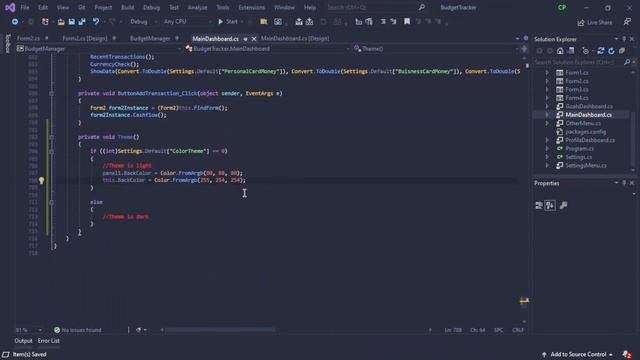The height and width of the screenshot is (360, 640).
Task: Click the Collapse All icon in Solution Explorer
Action: (x=622, y=51)
